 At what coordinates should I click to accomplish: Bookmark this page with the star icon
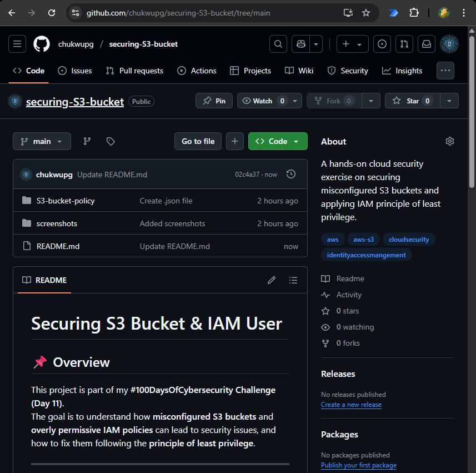point(366,13)
